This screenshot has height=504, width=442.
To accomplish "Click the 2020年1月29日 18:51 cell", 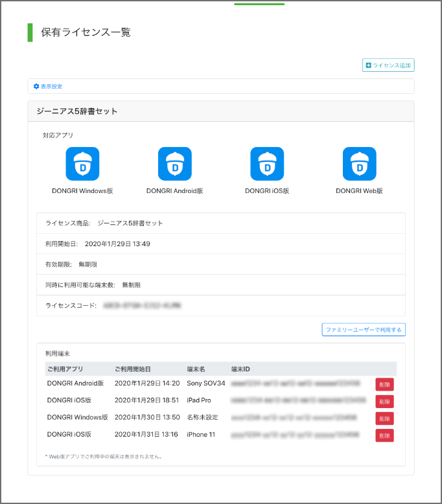I will click(x=146, y=400).
